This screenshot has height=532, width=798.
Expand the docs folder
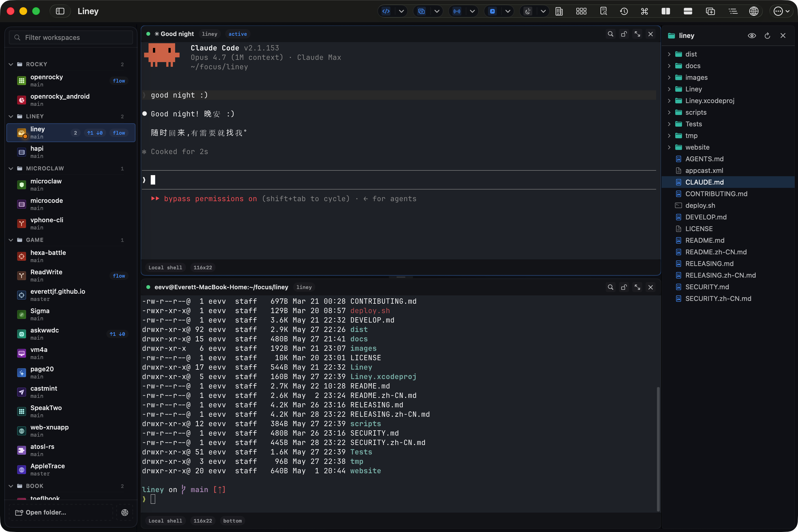click(669, 66)
